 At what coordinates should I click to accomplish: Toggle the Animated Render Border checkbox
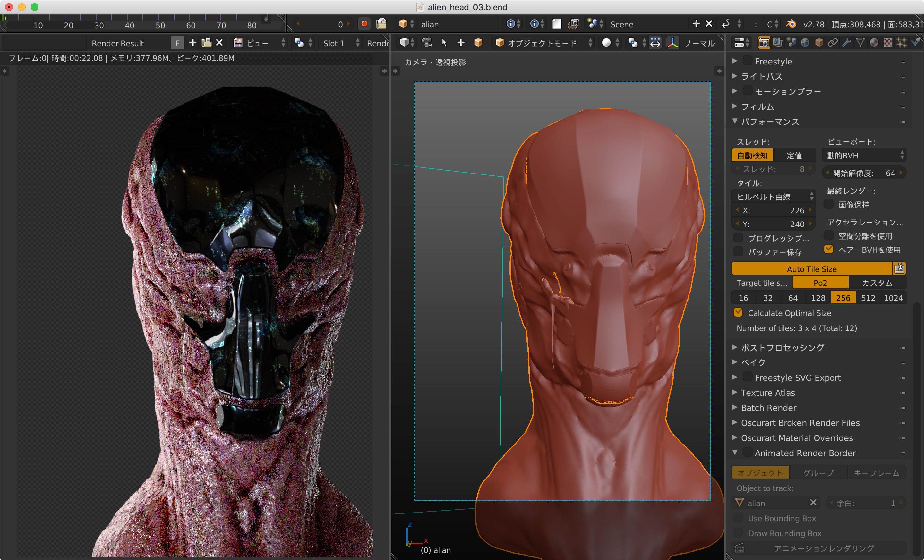(x=747, y=452)
